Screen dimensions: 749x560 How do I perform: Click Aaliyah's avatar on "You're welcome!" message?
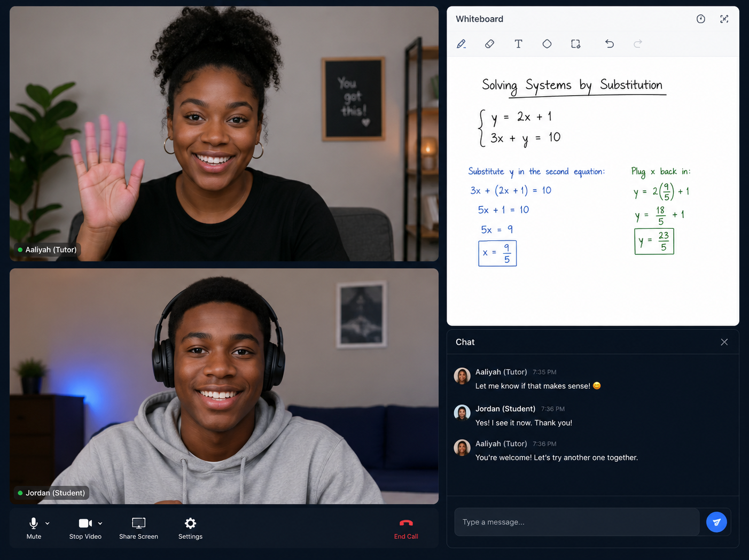(x=462, y=448)
